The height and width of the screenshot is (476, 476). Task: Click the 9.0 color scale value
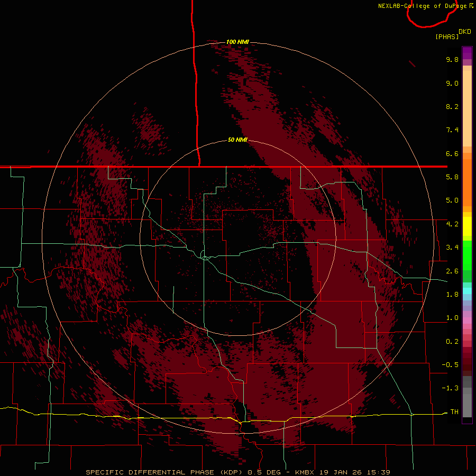pyautogui.click(x=452, y=83)
